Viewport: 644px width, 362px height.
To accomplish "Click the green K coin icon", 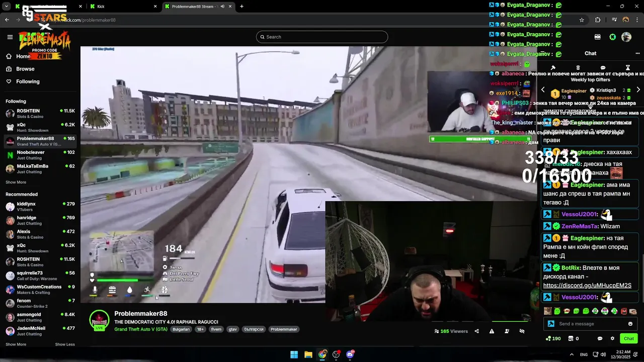I will (612, 37).
